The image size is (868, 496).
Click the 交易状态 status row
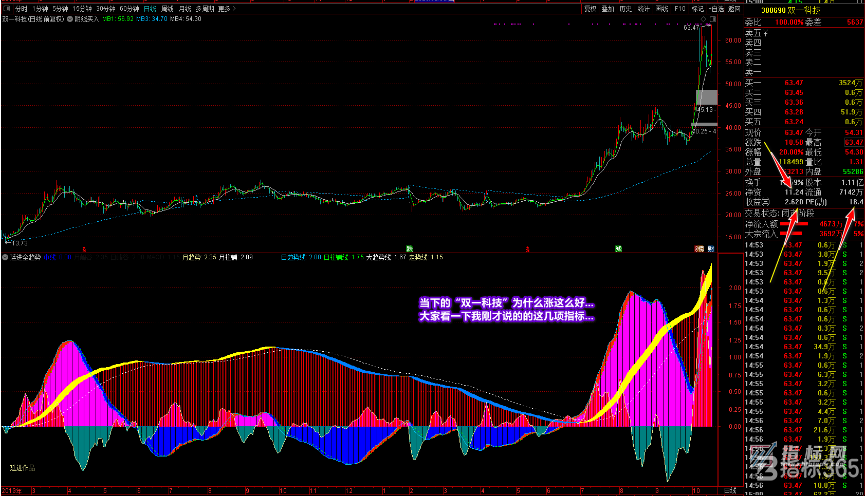click(x=805, y=213)
